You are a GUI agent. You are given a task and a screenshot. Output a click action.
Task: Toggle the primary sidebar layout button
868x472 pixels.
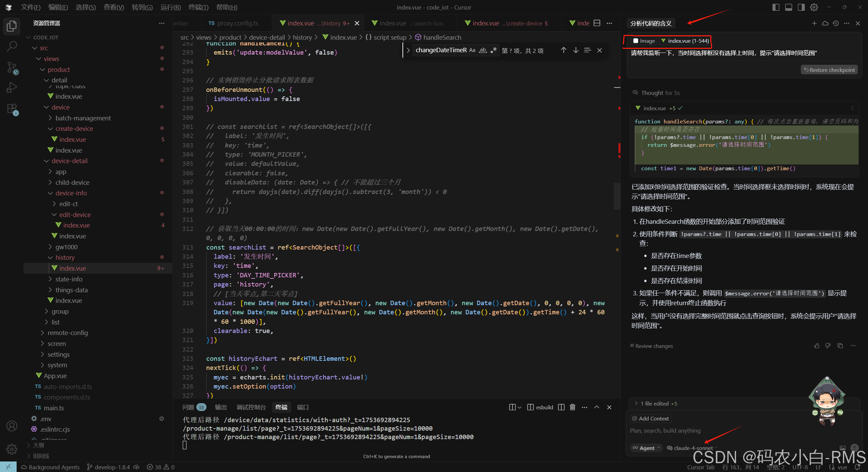pos(776,7)
